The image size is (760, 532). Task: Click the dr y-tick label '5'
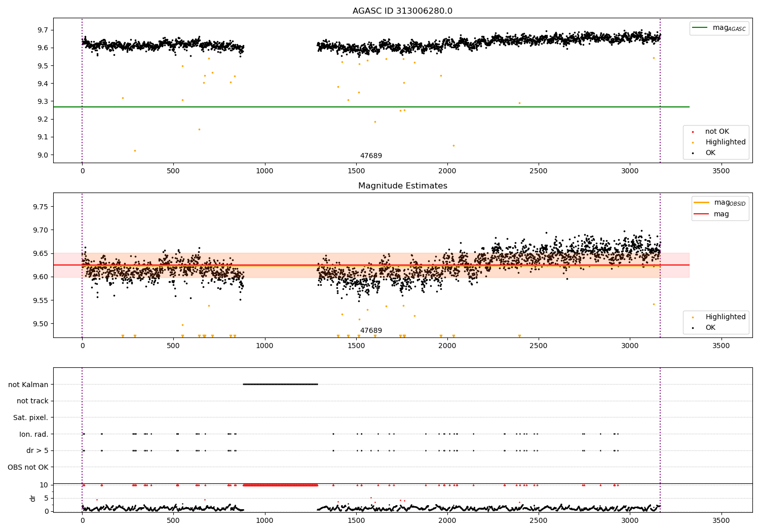pos(46,498)
